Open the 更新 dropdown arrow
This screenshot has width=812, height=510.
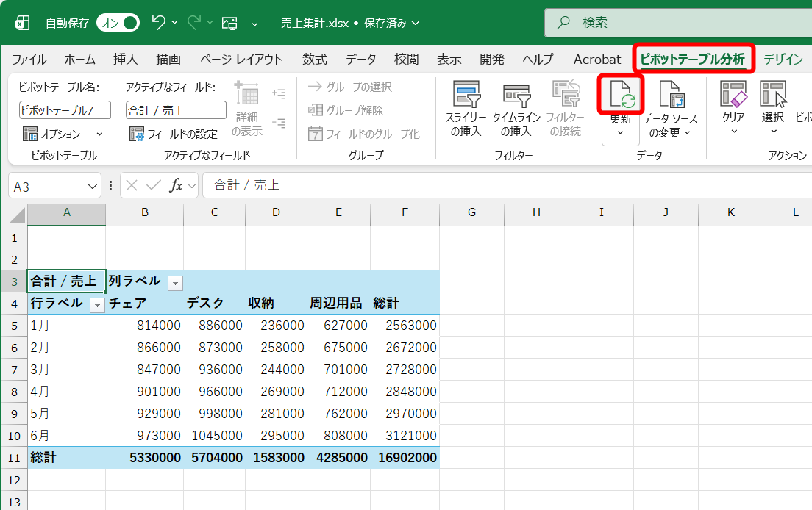(620, 133)
